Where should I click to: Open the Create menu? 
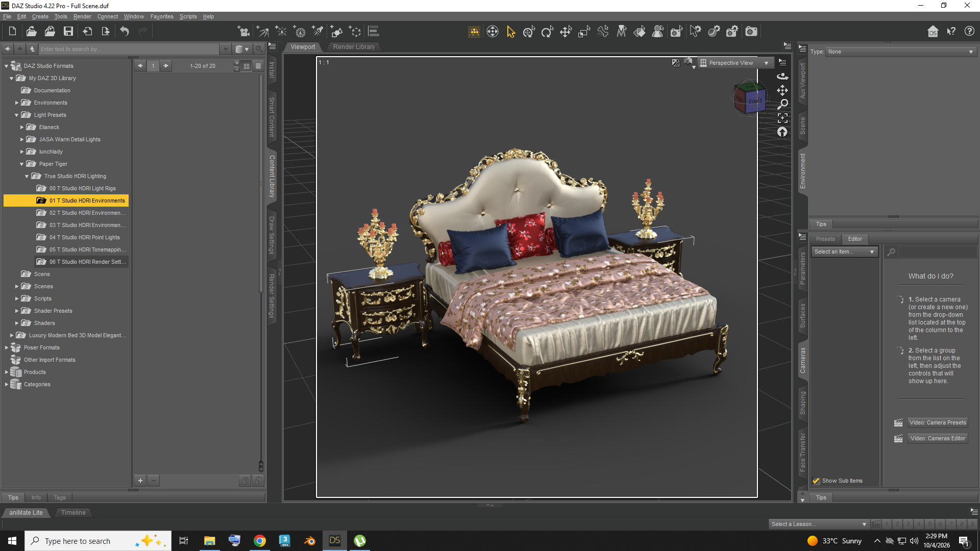pos(40,16)
